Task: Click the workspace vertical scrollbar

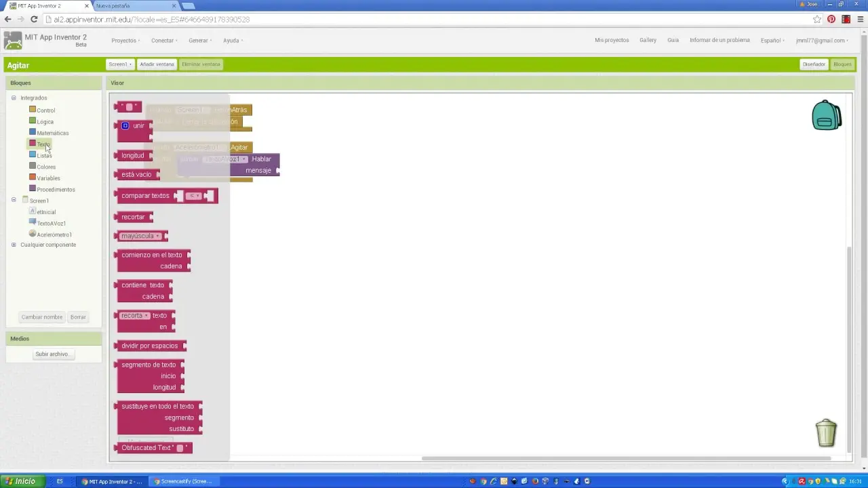Action: [850, 350]
